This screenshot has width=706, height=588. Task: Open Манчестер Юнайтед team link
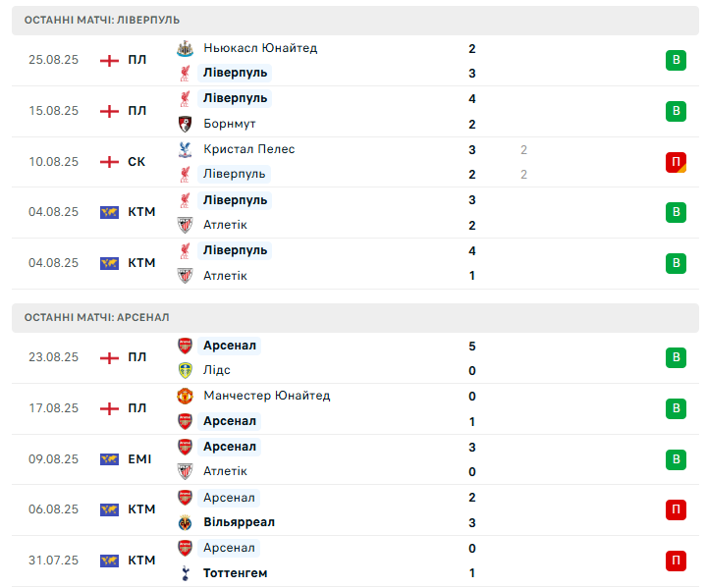(x=267, y=396)
